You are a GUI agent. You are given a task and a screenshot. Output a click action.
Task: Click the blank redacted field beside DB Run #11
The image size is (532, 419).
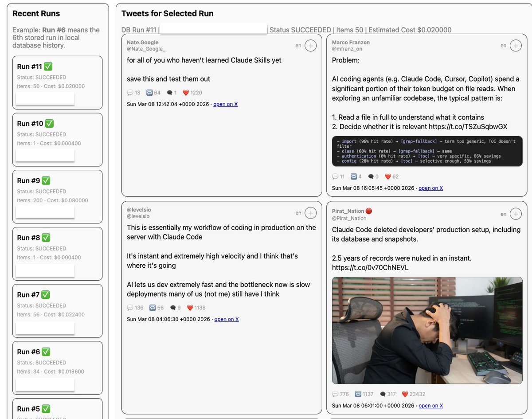click(214, 29)
